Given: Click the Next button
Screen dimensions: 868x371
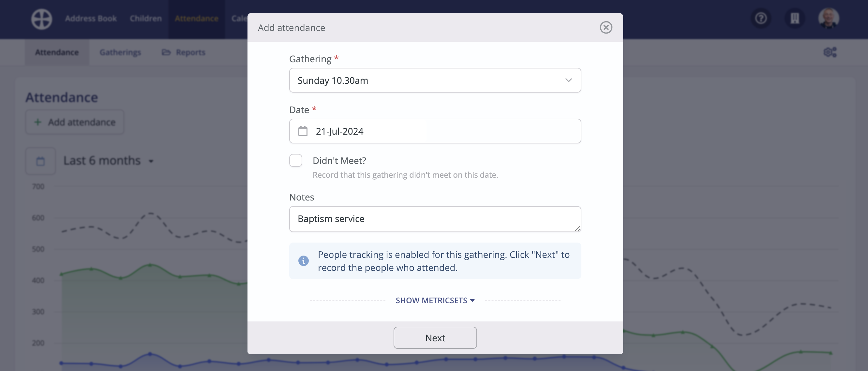Looking at the screenshot, I should coord(435,338).
